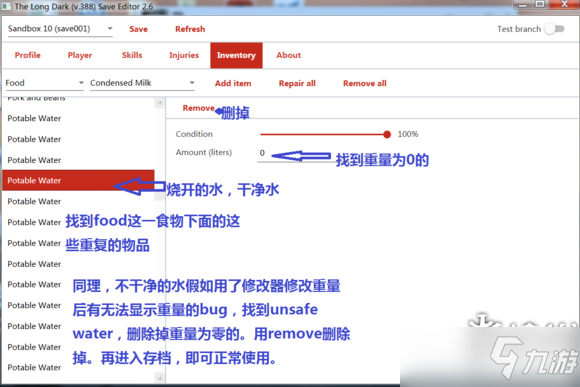Viewport: 580px width, 387px height.
Task: Open the Injuries tab
Action: pos(184,55)
